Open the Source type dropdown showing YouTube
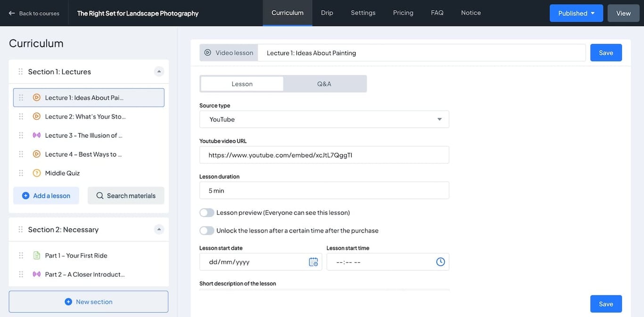 (x=324, y=119)
